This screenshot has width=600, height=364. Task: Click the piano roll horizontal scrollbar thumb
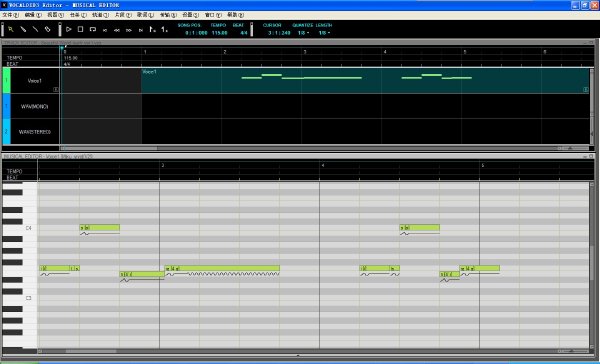coord(91,351)
